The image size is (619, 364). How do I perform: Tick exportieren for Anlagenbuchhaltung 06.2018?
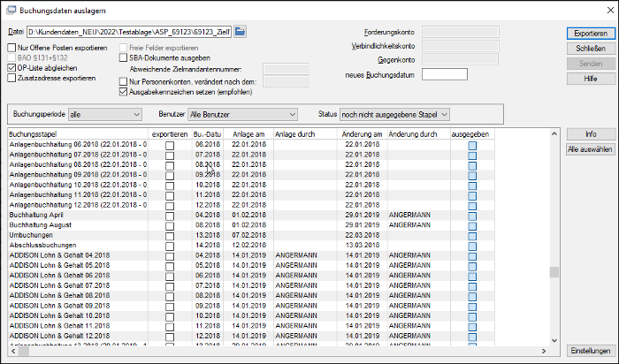tap(170, 145)
